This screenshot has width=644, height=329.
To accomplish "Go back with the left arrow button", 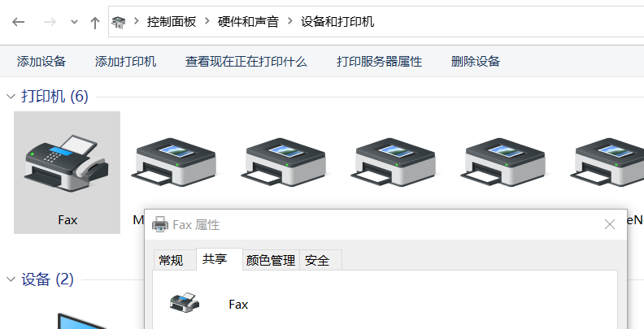I will pyautogui.click(x=19, y=22).
